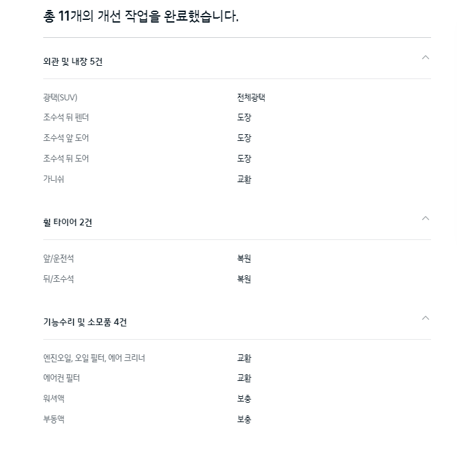Collapse the 기능수리 및 소모품 4건 section chevron

tap(425, 318)
